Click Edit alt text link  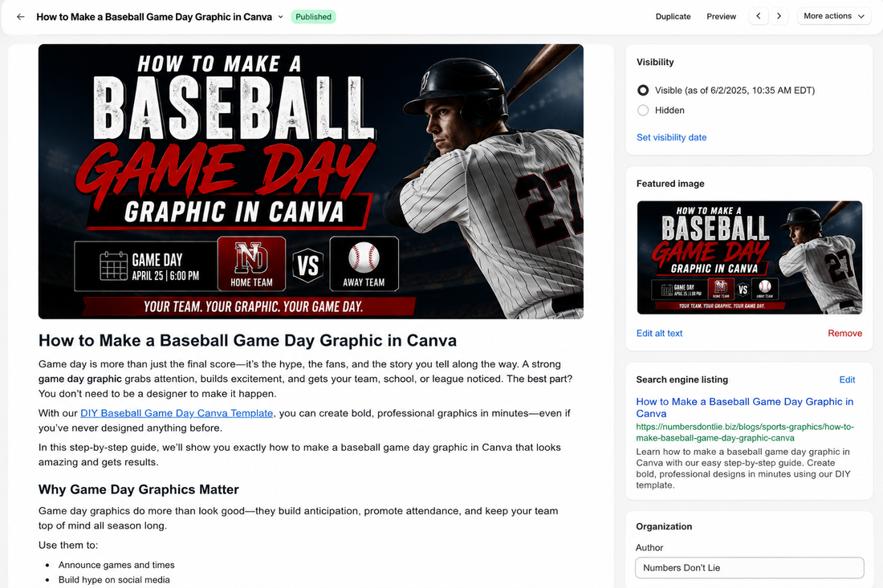click(659, 333)
